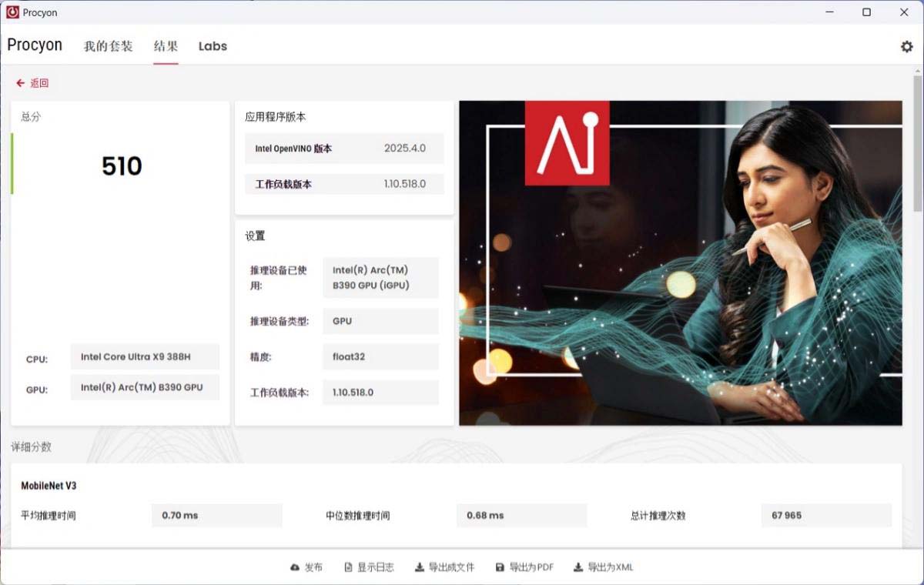Click the vertical scrollbar thumb on the right
Image resolution: width=924 pixels, height=585 pixels.
coord(918,143)
